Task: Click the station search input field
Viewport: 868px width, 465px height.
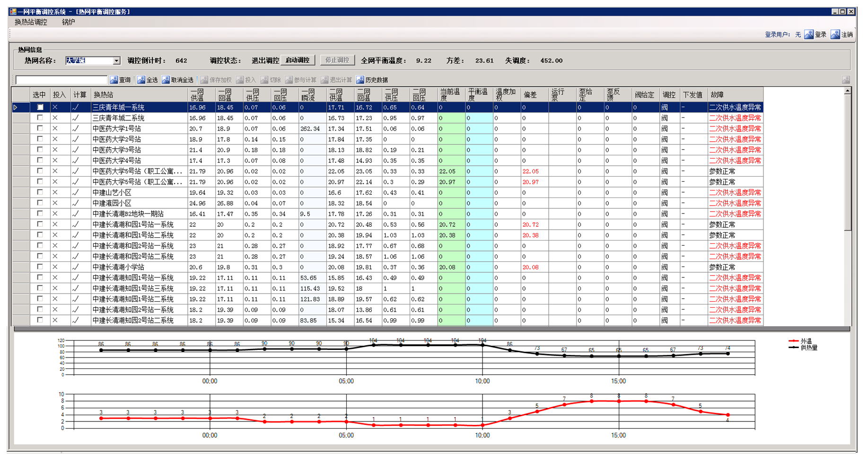Action: click(61, 80)
